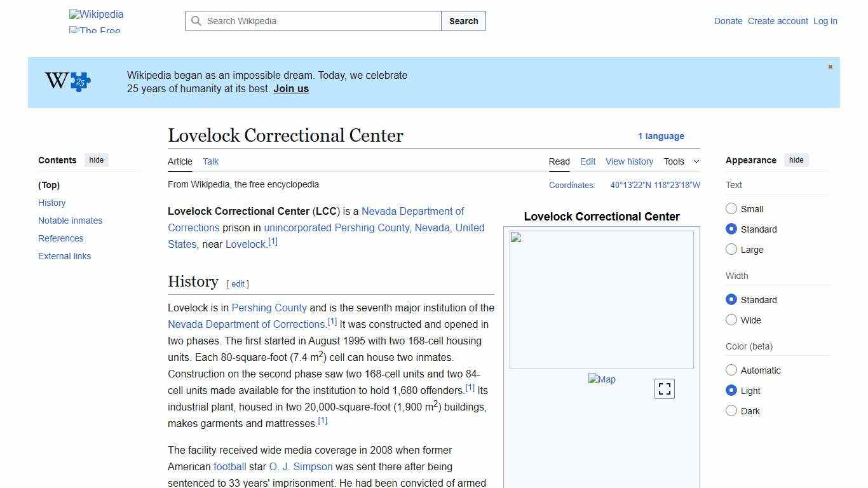Screen dimensions: 868x488
Task: Open the Join us link in the banner
Action: [290, 88]
